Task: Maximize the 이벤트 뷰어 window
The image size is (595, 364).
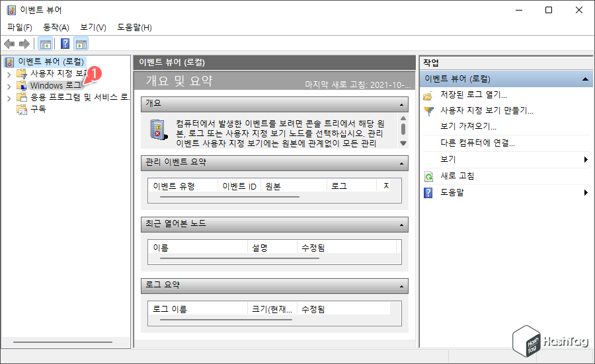Action: point(549,10)
